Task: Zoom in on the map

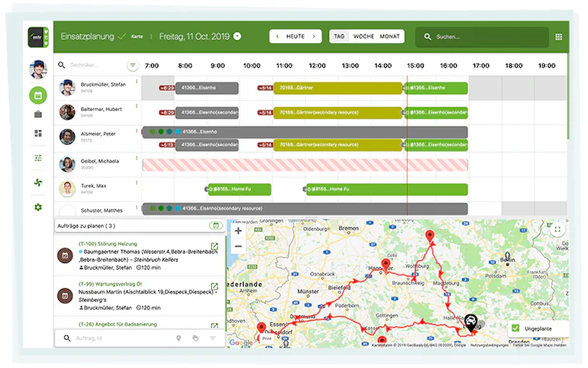Action: (238, 231)
